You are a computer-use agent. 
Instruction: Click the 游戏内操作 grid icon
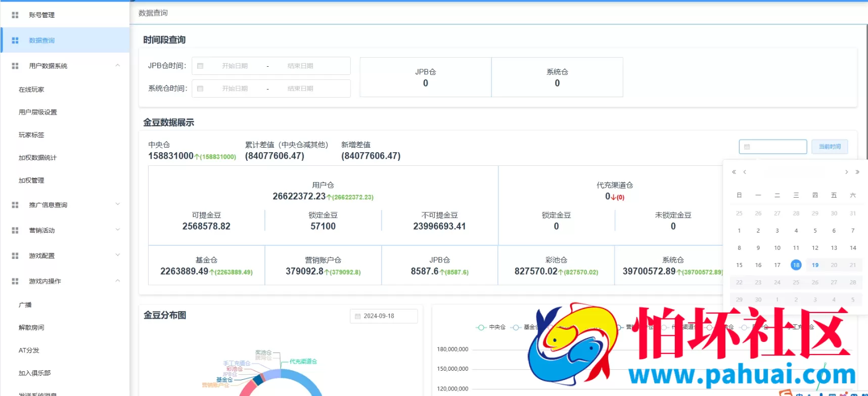point(15,281)
